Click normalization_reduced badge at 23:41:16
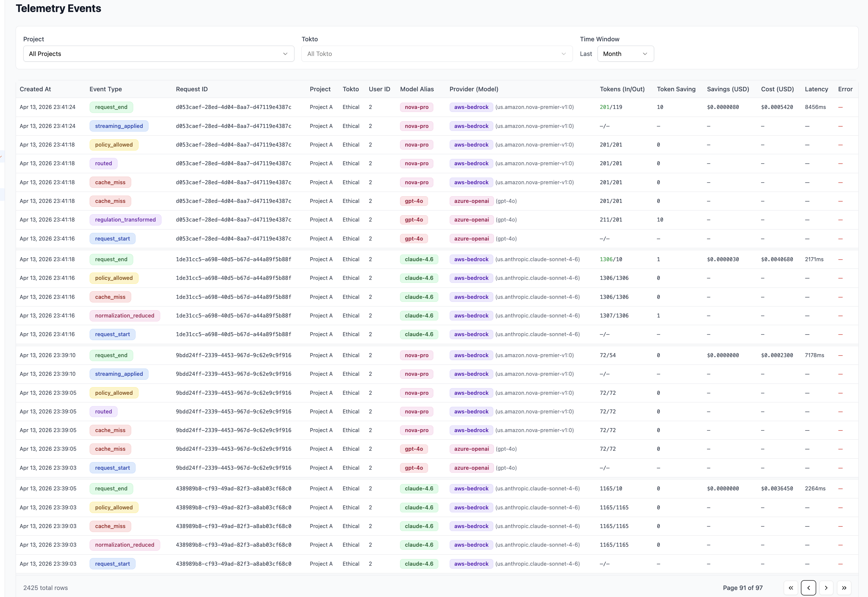The height and width of the screenshot is (597, 868). pos(125,316)
